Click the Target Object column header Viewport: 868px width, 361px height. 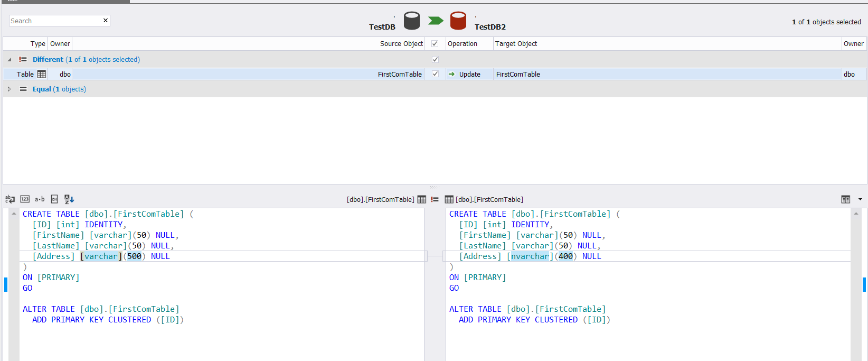(516, 44)
